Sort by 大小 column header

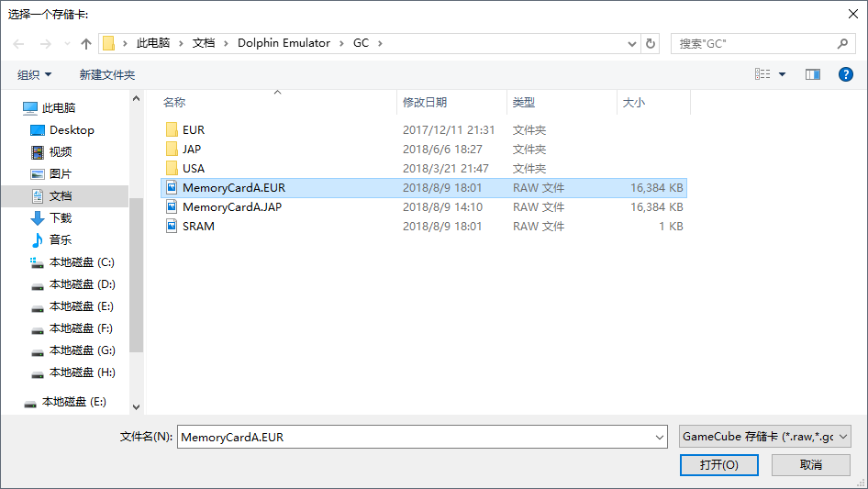coord(634,103)
